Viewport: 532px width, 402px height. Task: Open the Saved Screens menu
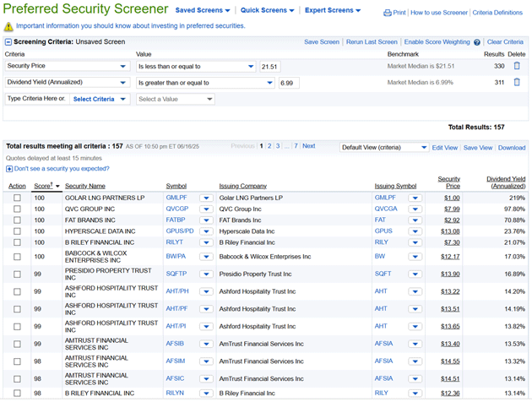(x=203, y=10)
